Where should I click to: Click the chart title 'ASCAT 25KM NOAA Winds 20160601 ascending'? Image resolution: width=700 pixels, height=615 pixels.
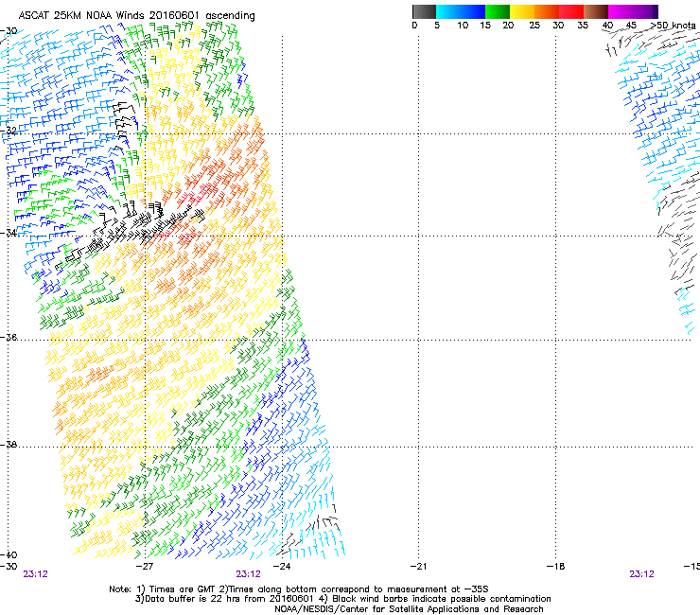[136, 16]
